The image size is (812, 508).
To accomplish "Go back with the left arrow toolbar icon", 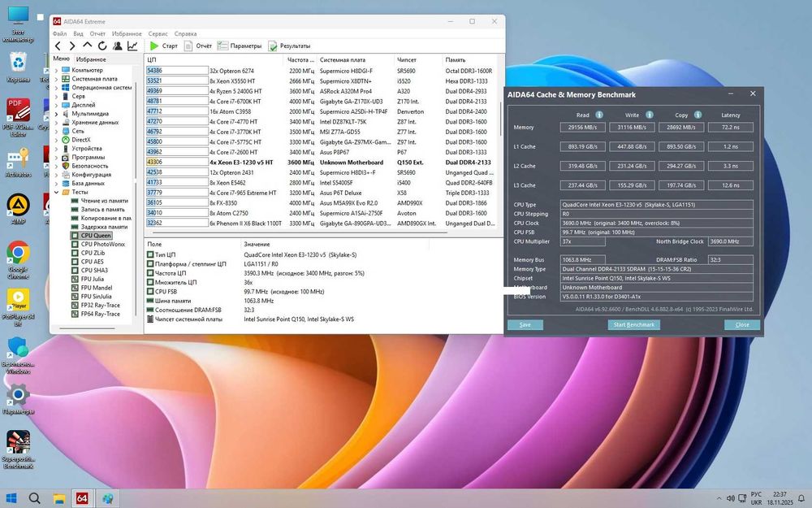I will pos(58,46).
